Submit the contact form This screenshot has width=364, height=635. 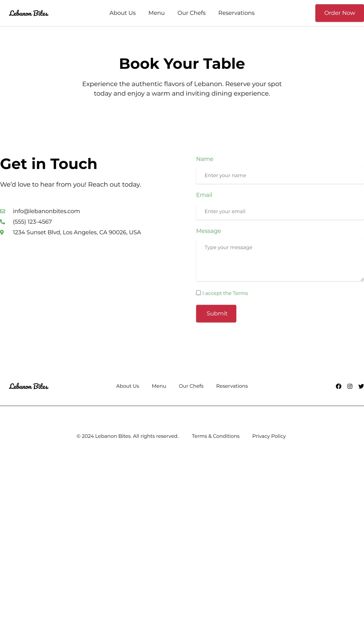216,313
